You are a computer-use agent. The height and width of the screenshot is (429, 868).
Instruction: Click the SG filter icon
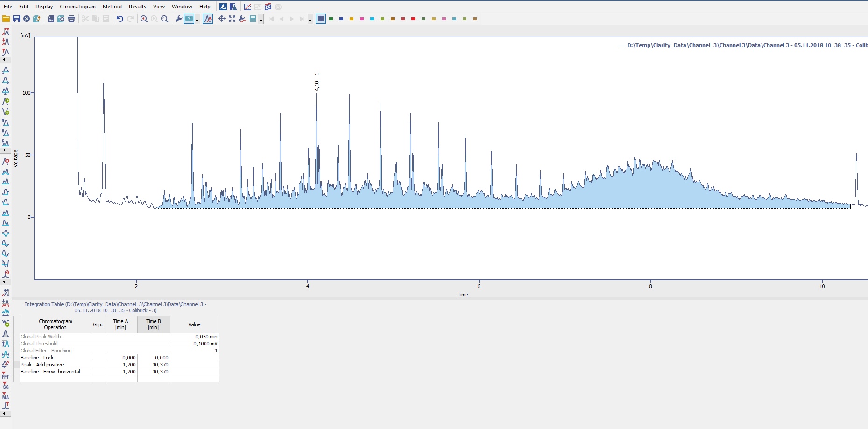6,385
